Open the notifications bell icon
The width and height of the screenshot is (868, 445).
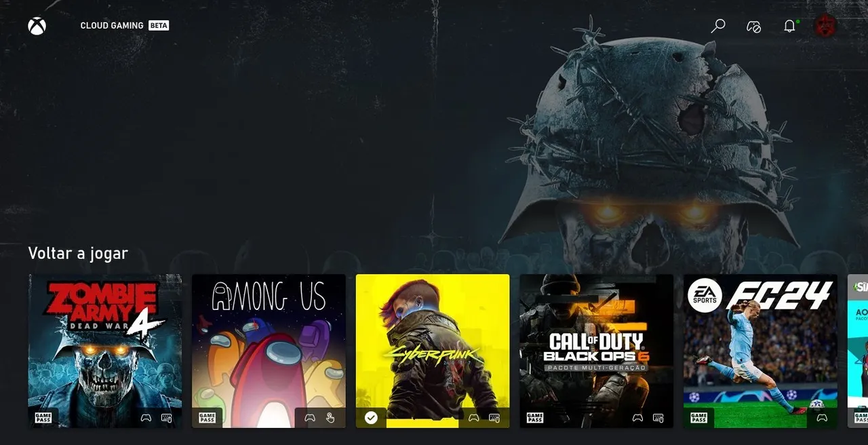click(x=789, y=26)
